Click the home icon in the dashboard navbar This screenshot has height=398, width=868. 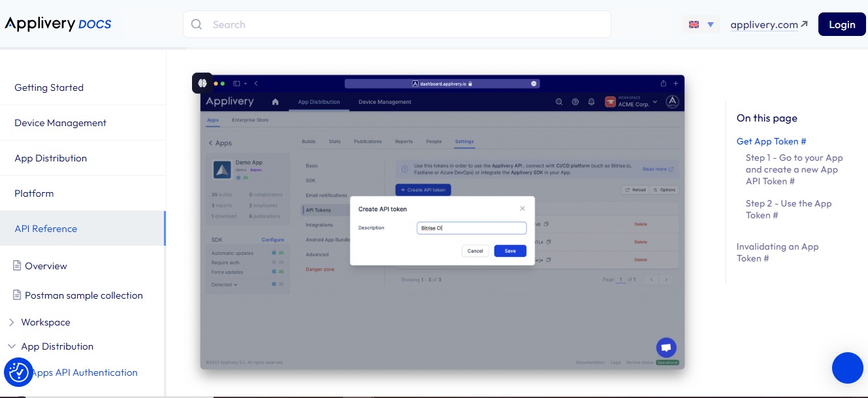point(275,102)
